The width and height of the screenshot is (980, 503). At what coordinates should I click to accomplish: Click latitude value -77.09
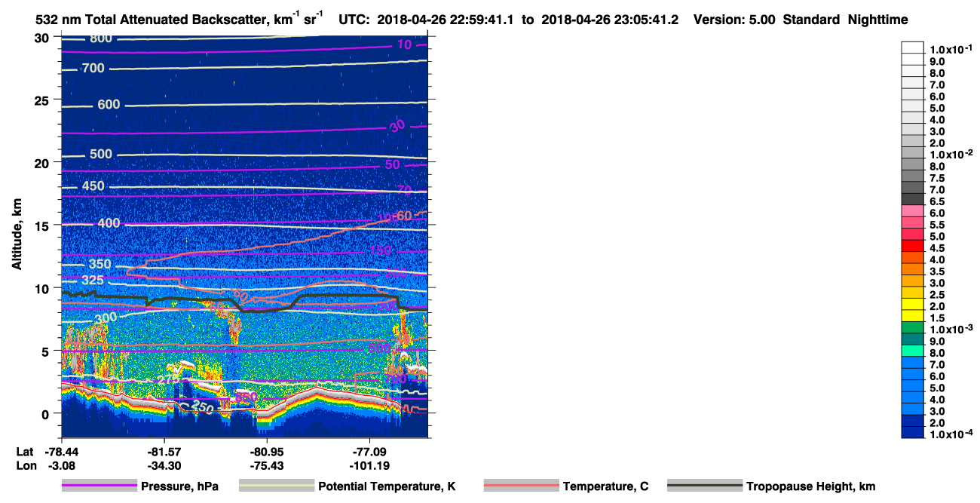369,451
